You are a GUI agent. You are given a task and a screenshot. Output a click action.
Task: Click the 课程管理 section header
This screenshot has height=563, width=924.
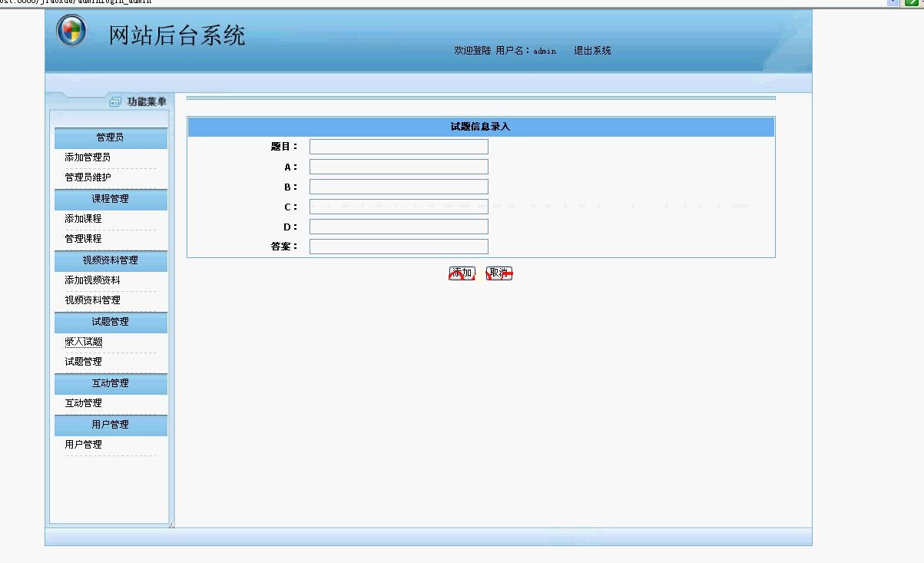click(111, 200)
